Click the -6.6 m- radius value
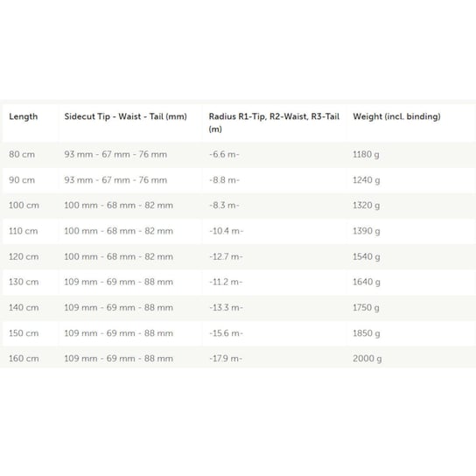Image resolution: width=476 pixels, height=476 pixels. 224,155
